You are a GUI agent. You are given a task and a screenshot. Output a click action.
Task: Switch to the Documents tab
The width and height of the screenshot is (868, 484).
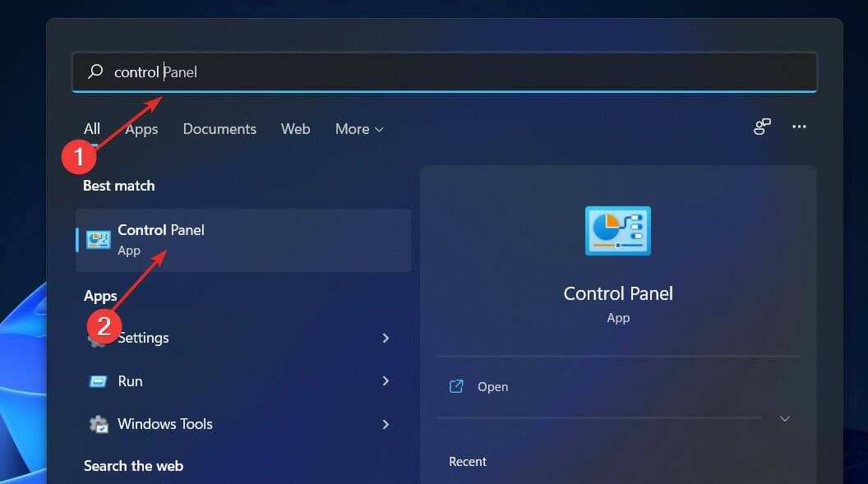pyautogui.click(x=219, y=129)
